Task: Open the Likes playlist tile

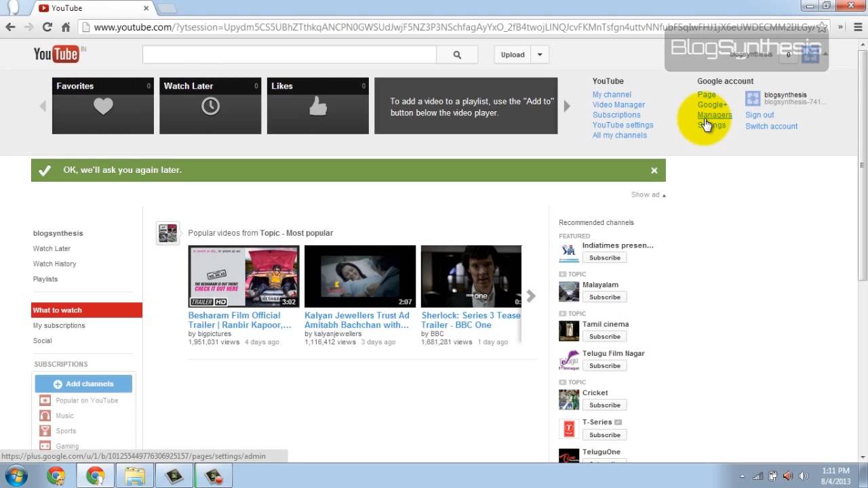Action: [x=318, y=106]
